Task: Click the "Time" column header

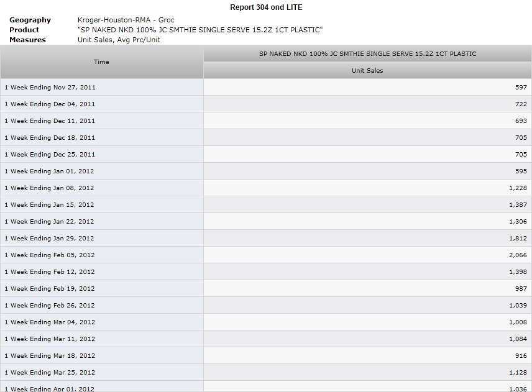Action: coord(101,62)
